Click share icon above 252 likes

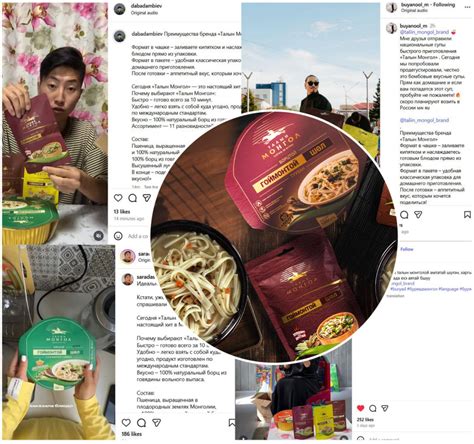(x=385, y=408)
